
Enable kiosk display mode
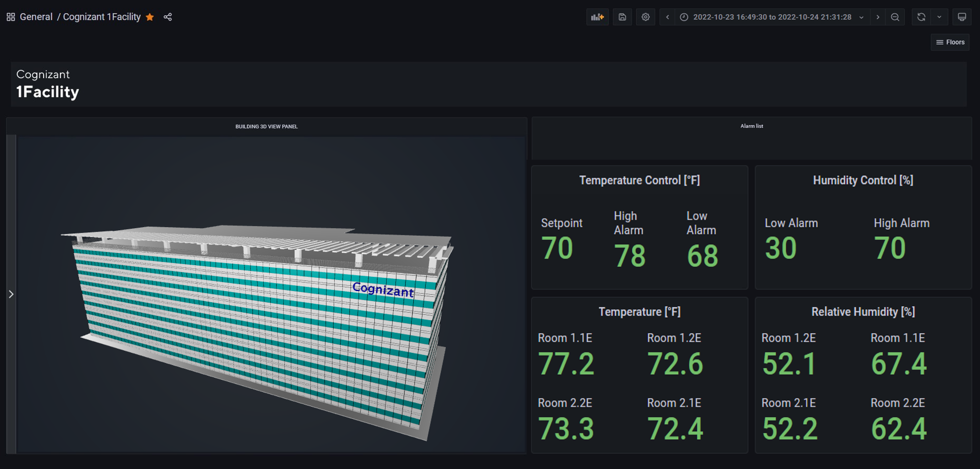coord(962,17)
